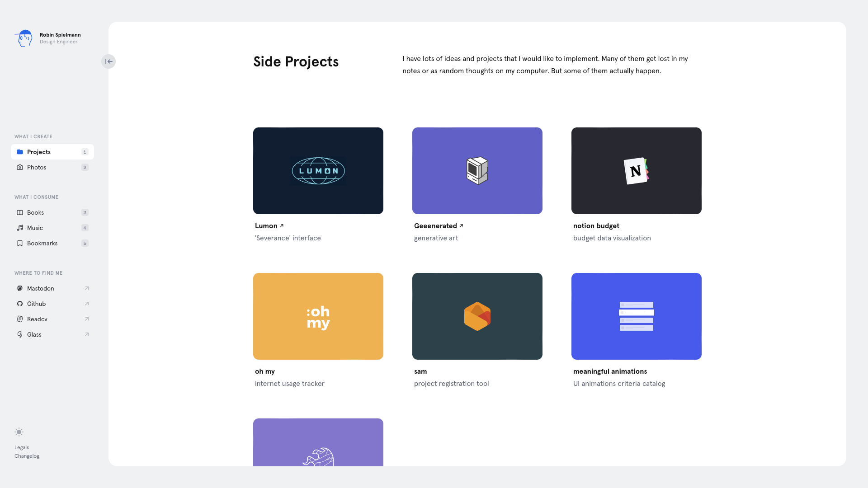868x488 pixels.
Task: Click the ':oh my' logo on yellow card
Action: 318,317
